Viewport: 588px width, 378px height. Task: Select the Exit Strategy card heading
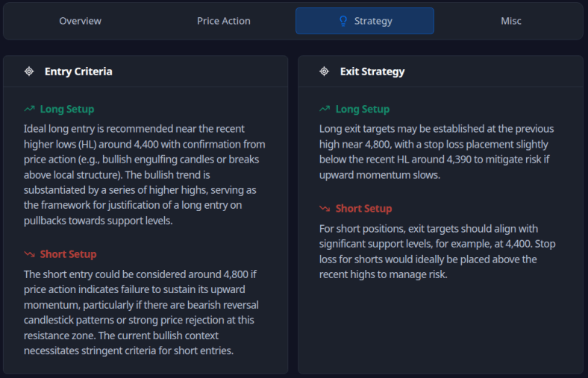(372, 72)
